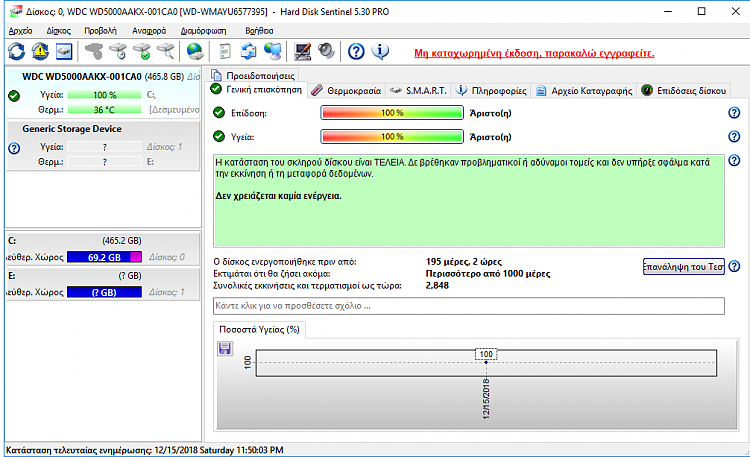Open configuration via monitor with pen icon
This screenshot has width=750, height=457.
click(302, 51)
